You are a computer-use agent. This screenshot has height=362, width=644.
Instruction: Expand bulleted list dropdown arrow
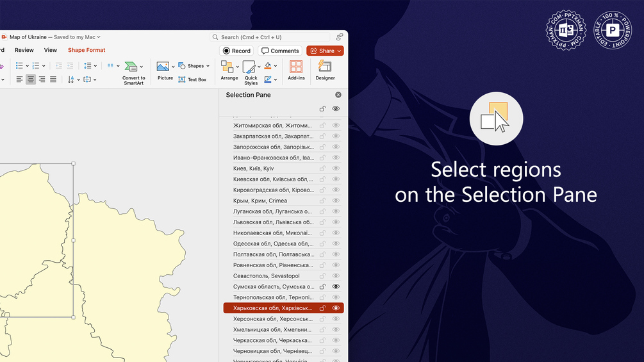pyautogui.click(x=27, y=66)
